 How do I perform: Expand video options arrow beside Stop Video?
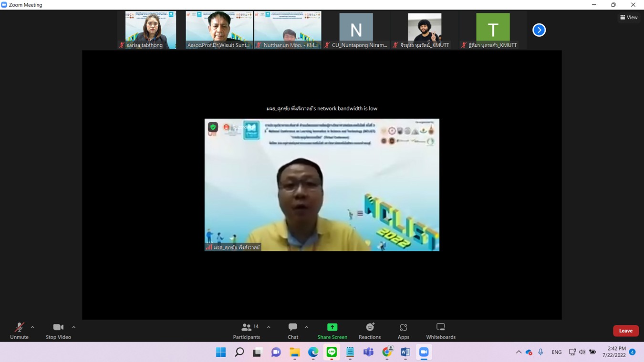pyautogui.click(x=73, y=327)
